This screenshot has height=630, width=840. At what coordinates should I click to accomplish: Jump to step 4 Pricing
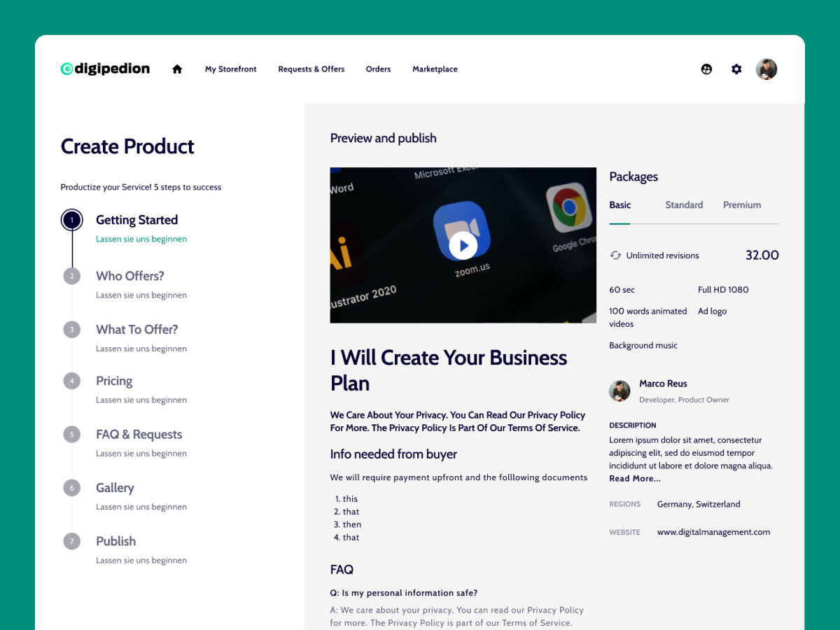[x=114, y=381]
